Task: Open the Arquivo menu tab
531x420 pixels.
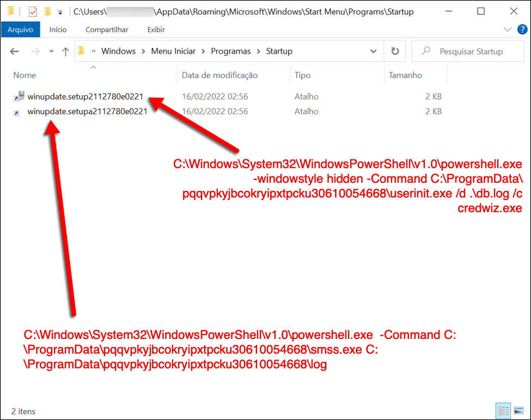Action: 20,29
